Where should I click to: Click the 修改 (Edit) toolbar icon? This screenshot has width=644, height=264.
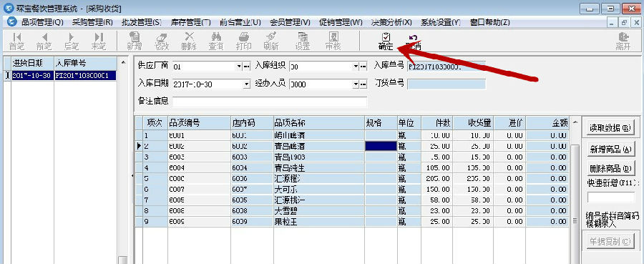[162, 41]
